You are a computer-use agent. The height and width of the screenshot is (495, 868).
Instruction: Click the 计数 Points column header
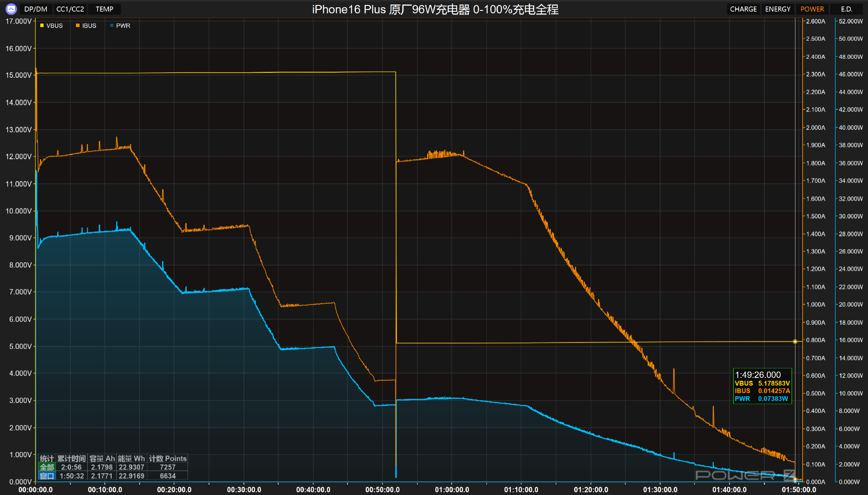168,459
